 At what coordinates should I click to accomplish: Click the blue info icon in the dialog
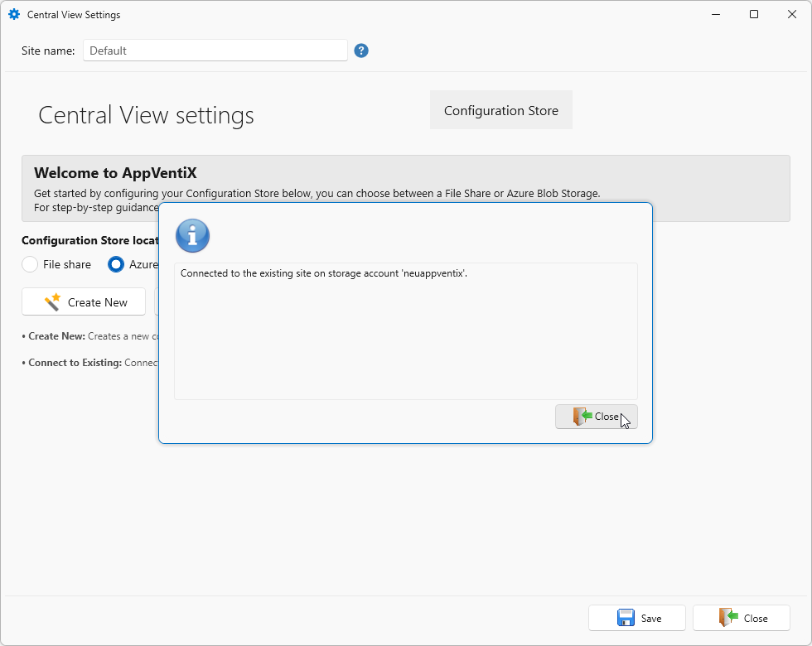192,235
